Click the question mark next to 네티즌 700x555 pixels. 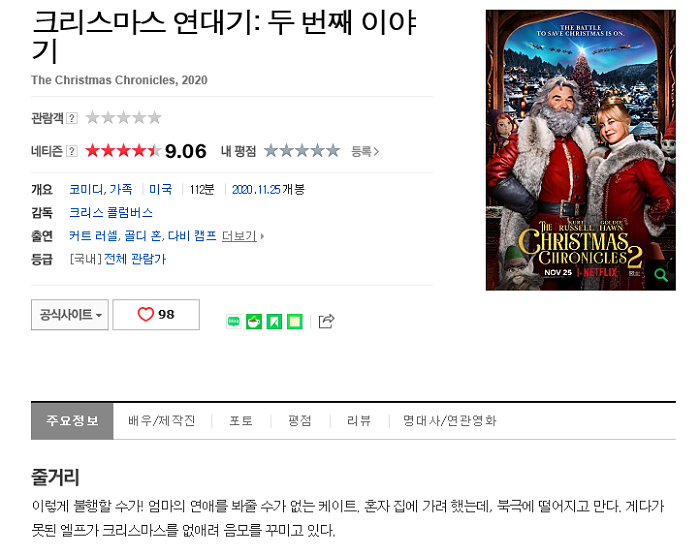(72, 151)
